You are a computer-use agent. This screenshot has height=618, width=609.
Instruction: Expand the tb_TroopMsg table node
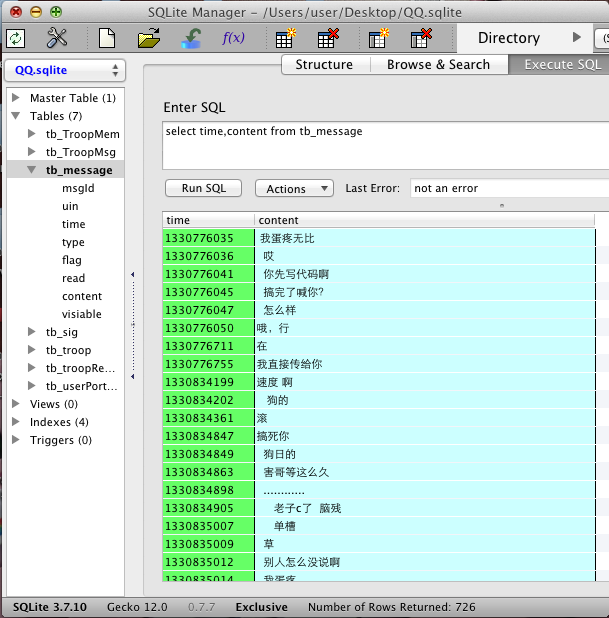pyautogui.click(x=32, y=152)
